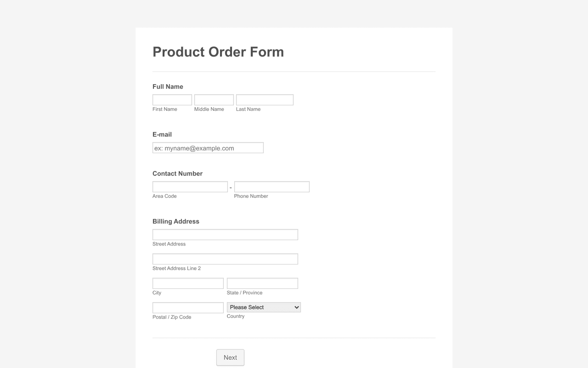588x368 pixels.
Task: Click the Phone Number input field
Action: tap(271, 186)
